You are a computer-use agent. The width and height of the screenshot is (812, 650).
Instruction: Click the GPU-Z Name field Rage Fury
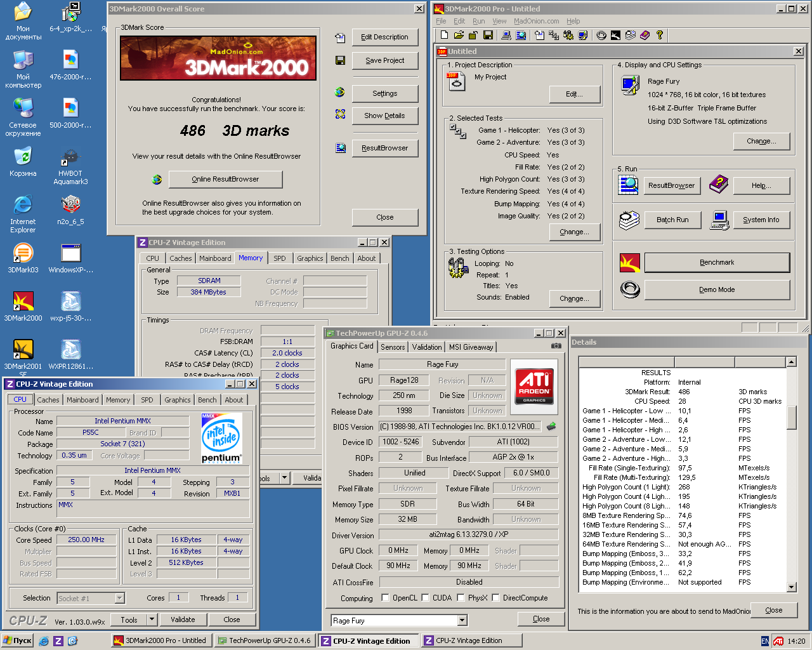442,364
